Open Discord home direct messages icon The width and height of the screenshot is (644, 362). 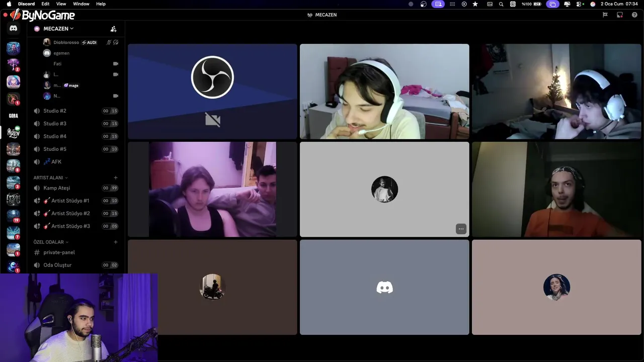13,29
